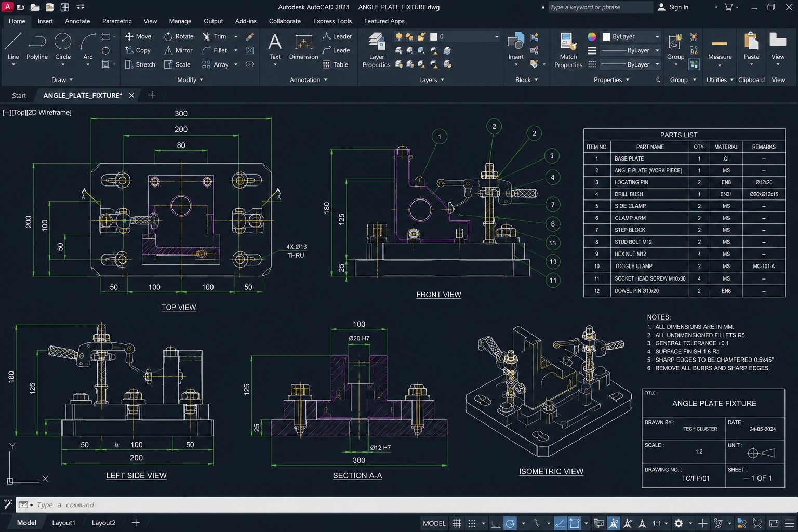Viewport: 798px width, 532px height.
Task: Select the Polyline tool
Action: [x=37, y=46]
